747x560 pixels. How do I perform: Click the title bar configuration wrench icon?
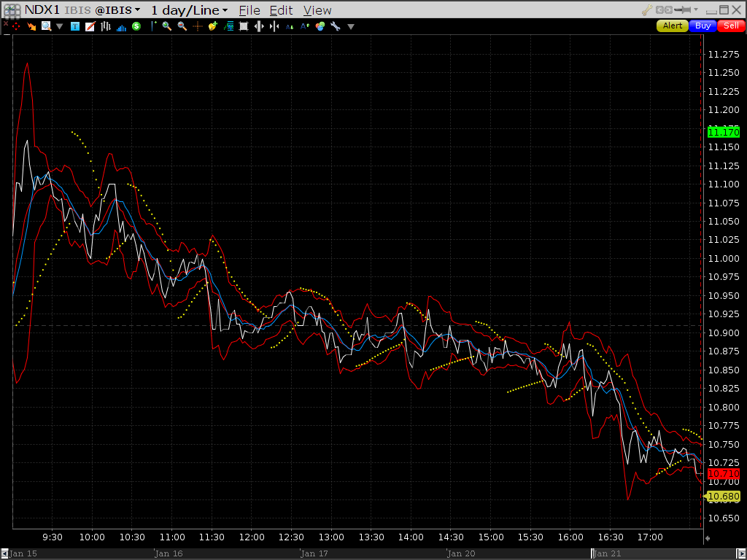(x=647, y=10)
